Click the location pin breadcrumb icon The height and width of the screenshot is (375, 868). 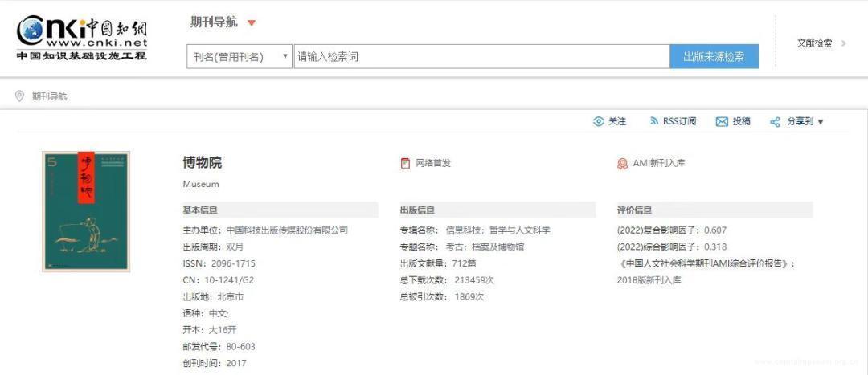coord(20,96)
